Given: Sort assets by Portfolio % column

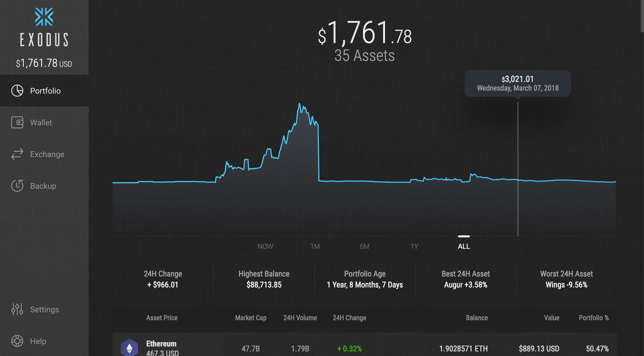Looking at the screenshot, I should point(594,318).
